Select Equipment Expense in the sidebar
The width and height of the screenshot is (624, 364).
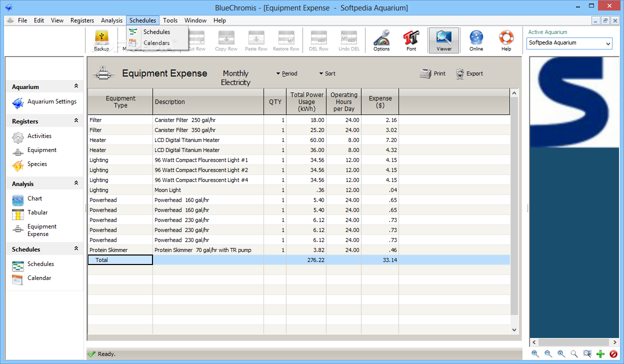[34, 230]
